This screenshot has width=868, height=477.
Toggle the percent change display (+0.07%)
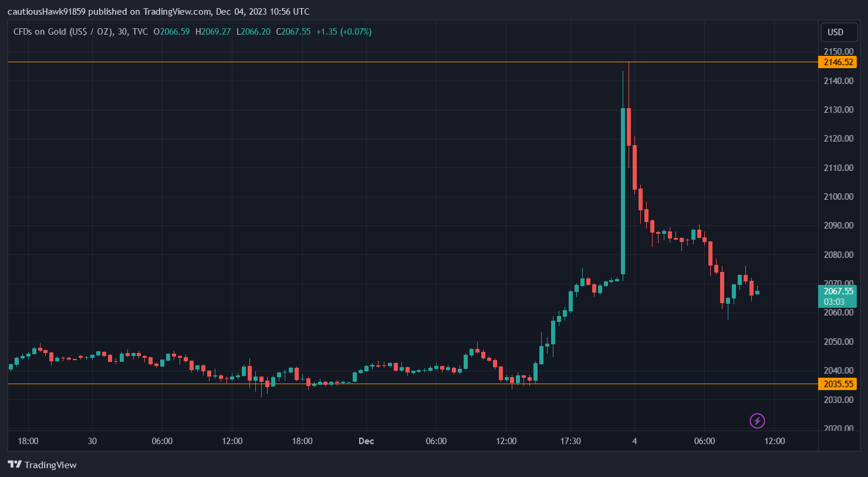coord(354,32)
